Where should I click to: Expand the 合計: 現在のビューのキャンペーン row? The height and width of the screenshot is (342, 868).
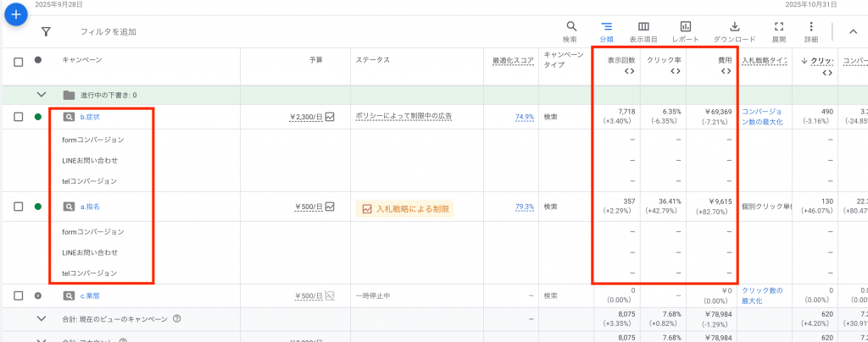pos(41,318)
